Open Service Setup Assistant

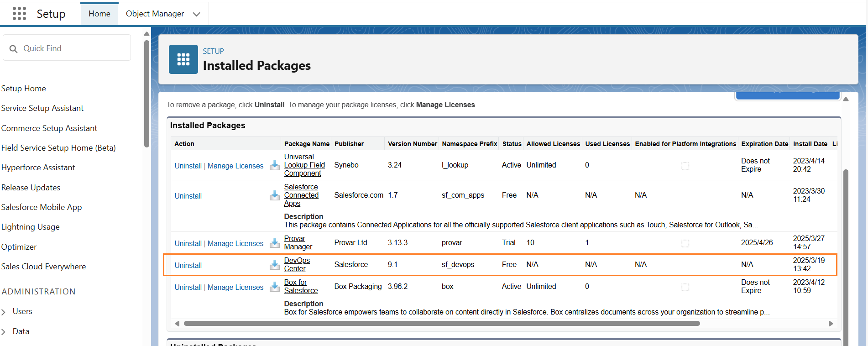[x=42, y=108]
